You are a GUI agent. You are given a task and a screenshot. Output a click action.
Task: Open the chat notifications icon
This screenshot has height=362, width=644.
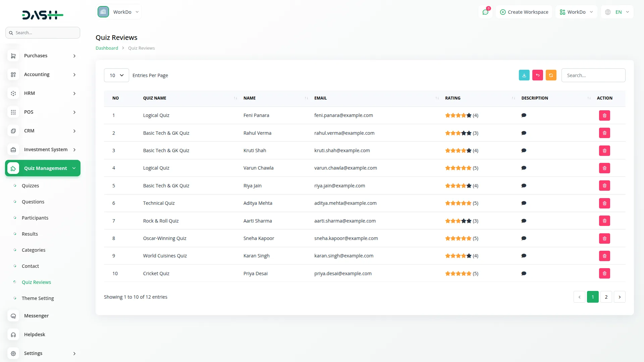(485, 12)
